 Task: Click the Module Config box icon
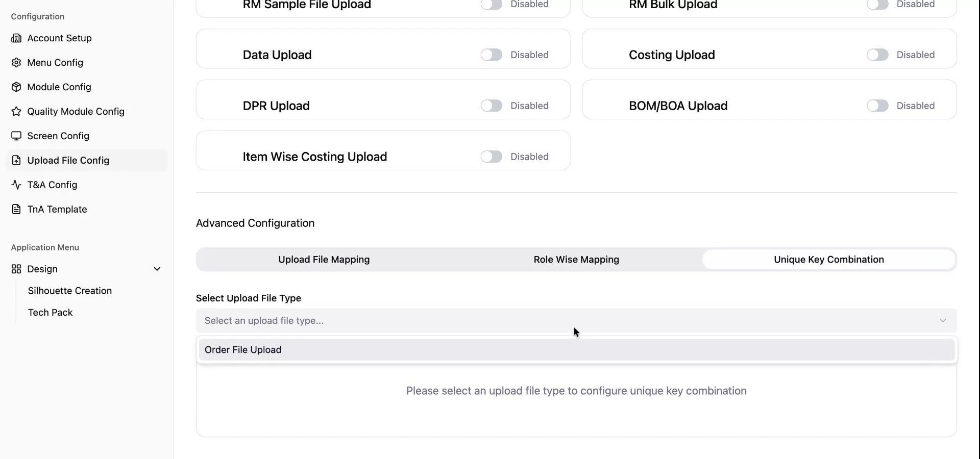coord(16,87)
